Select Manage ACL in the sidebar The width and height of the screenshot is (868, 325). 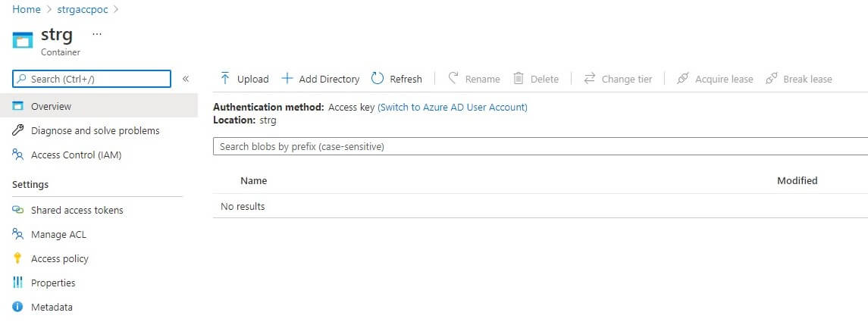pyautogui.click(x=58, y=234)
